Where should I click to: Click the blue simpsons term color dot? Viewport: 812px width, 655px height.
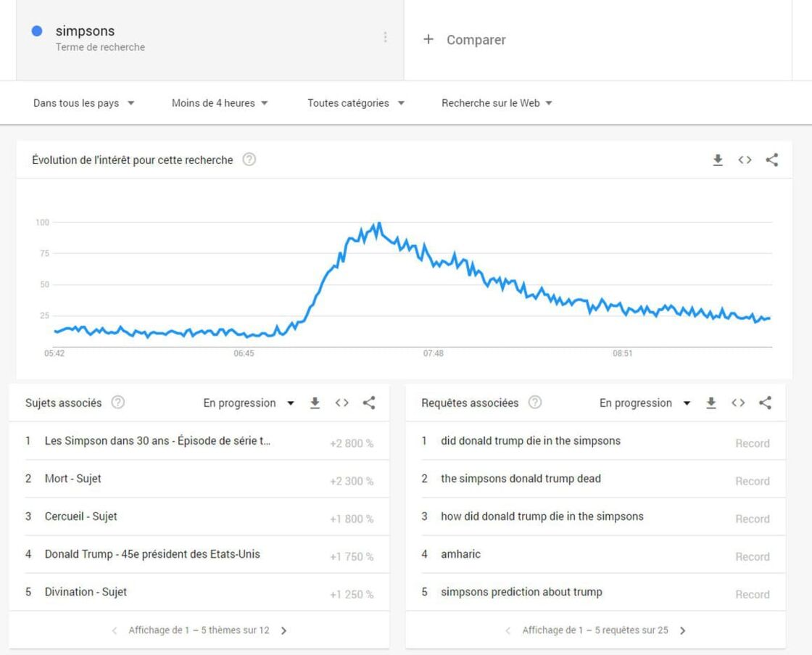pyautogui.click(x=37, y=31)
